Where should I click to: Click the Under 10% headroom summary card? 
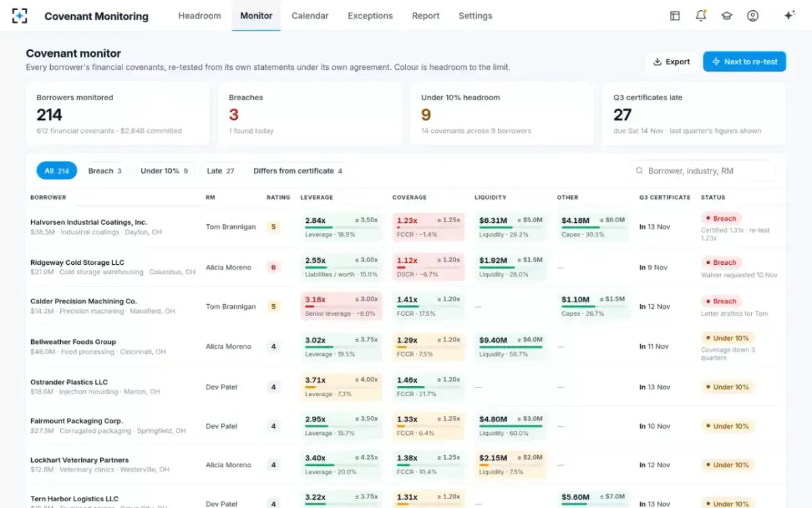502,114
